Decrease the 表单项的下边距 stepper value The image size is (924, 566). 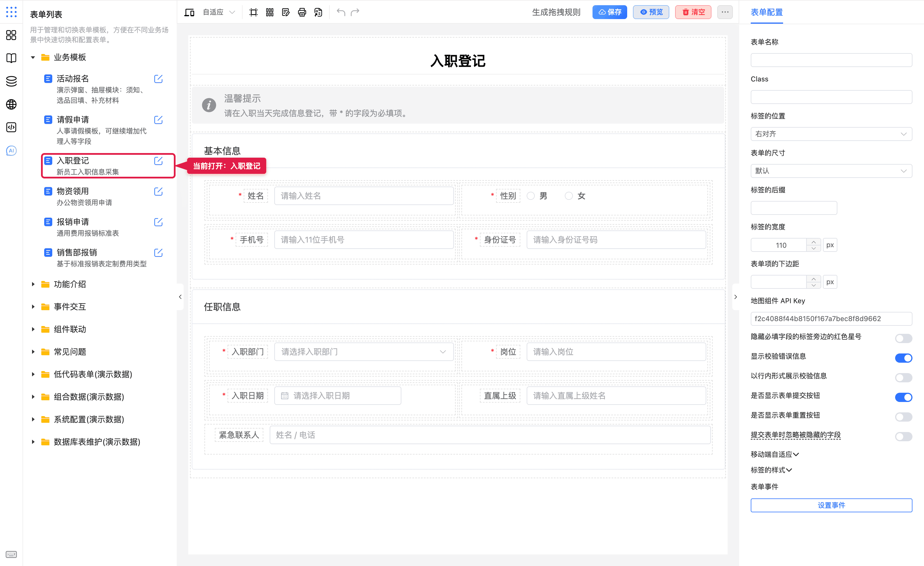[813, 285]
